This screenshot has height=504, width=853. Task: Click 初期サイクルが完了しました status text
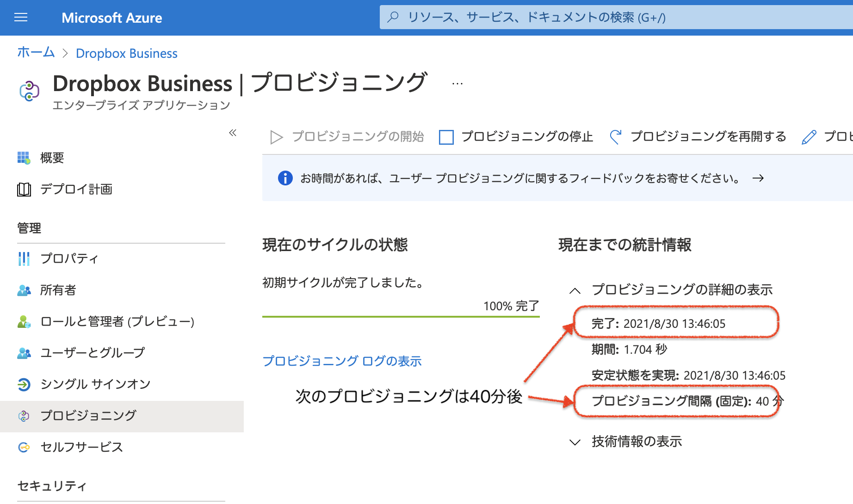343,283
